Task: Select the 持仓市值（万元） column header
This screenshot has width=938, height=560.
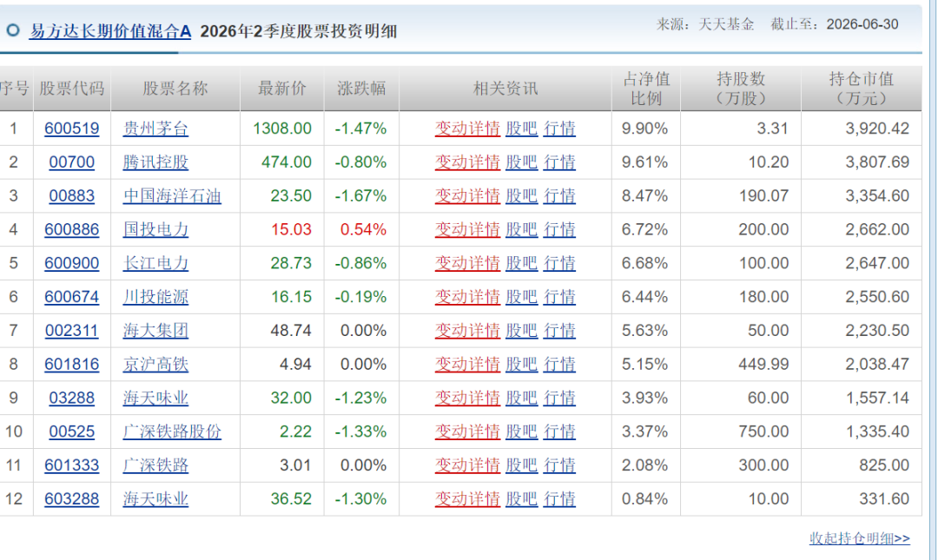Action: [862, 89]
